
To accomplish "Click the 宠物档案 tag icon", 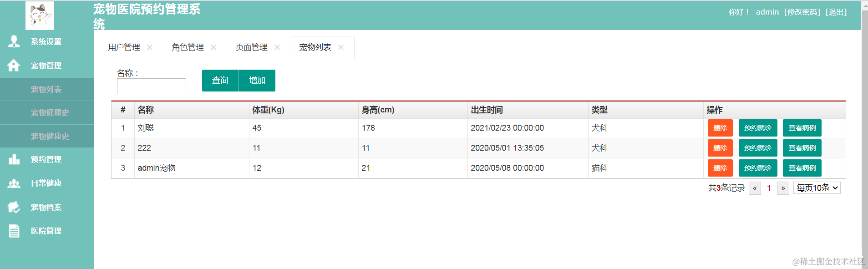I will 14,207.
